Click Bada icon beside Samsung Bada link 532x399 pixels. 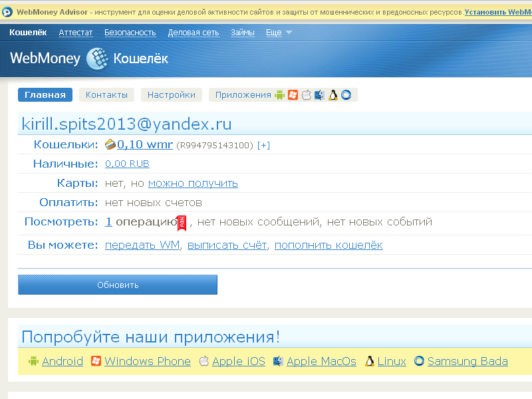click(419, 361)
